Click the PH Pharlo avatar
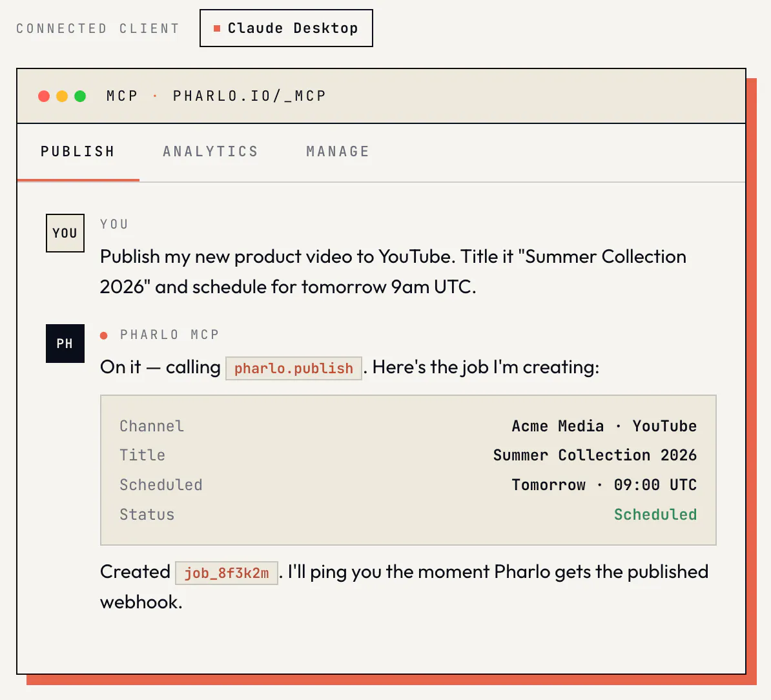This screenshot has height=700, width=771. pos(65,344)
